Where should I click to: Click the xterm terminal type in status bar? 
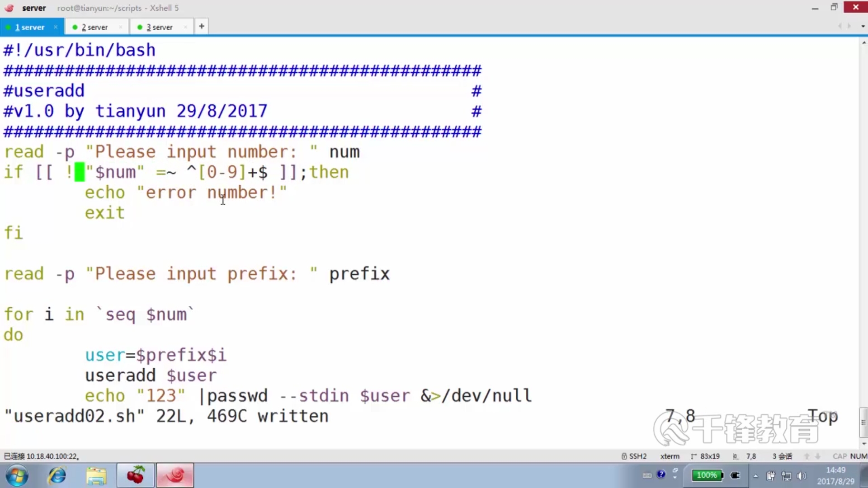click(670, 456)
